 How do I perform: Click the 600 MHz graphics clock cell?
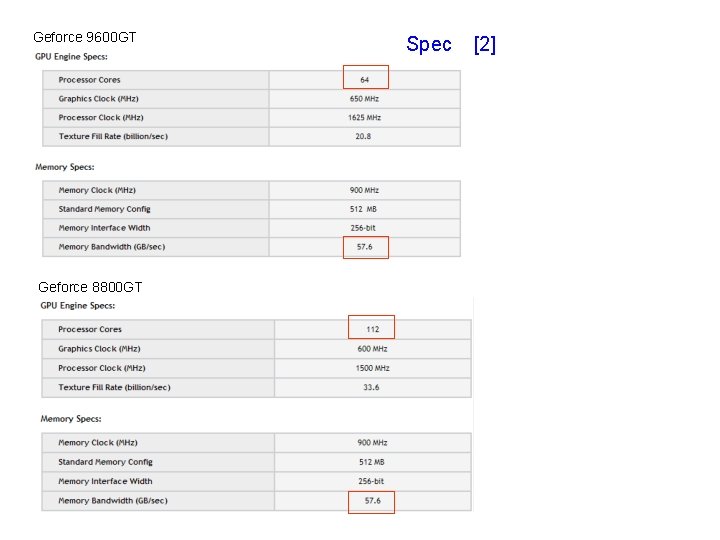[x=372, y=349]
